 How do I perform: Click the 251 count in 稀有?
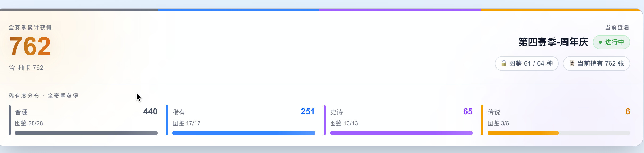[x=308, y=111]
